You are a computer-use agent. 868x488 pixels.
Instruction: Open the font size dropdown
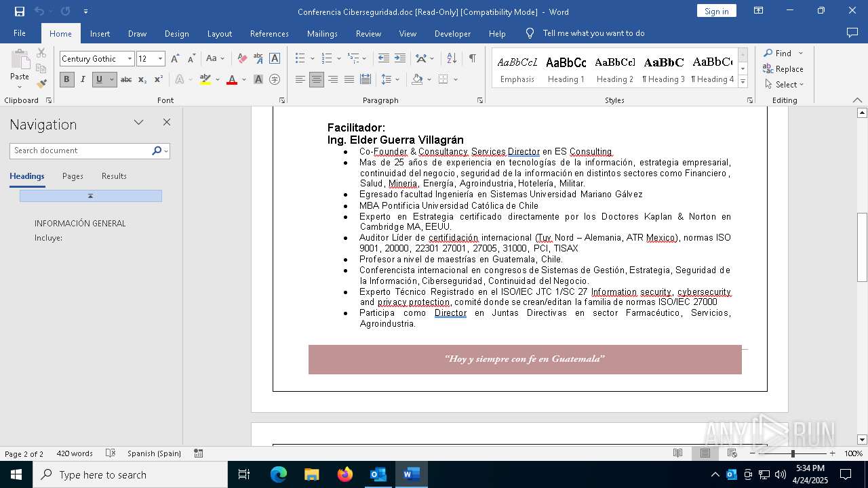161,59
